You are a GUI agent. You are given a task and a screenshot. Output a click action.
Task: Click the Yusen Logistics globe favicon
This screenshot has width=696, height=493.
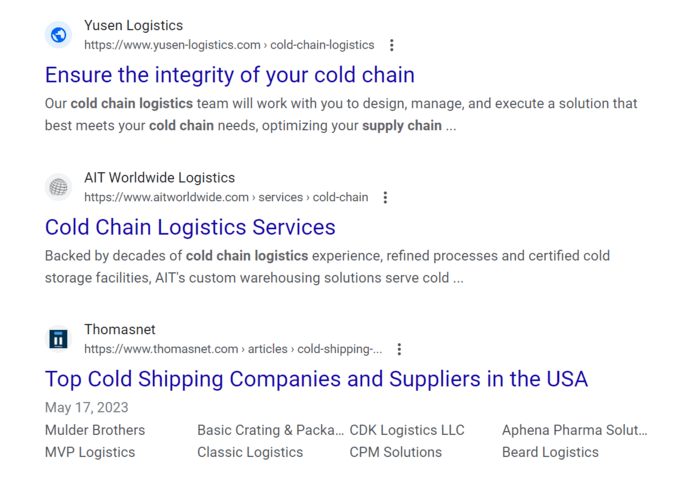tap(59, 35)
